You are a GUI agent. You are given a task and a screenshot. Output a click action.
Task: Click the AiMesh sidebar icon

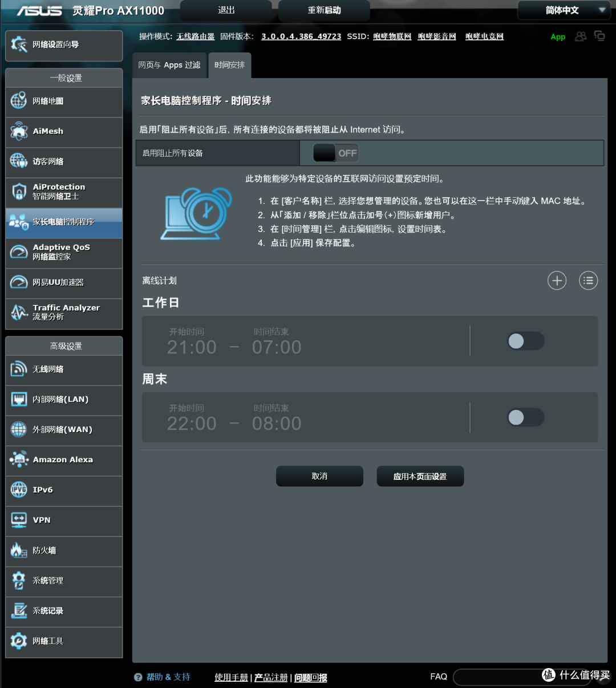coord(19,131)
